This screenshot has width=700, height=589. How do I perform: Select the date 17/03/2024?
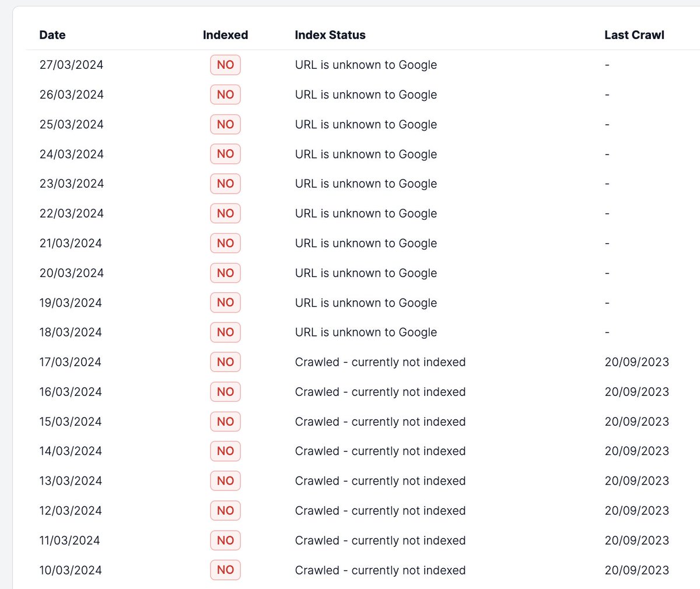(70, 362)
